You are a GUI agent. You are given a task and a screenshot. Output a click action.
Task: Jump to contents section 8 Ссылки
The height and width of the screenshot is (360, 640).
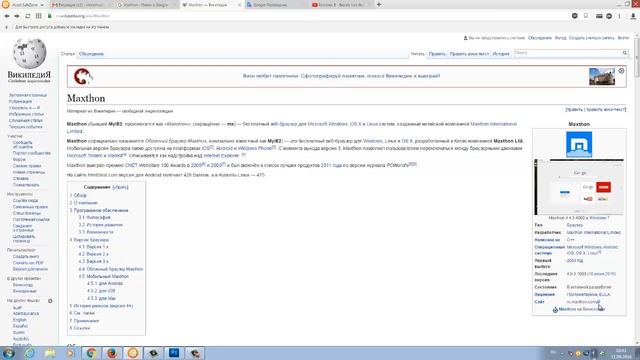[80, 328]
